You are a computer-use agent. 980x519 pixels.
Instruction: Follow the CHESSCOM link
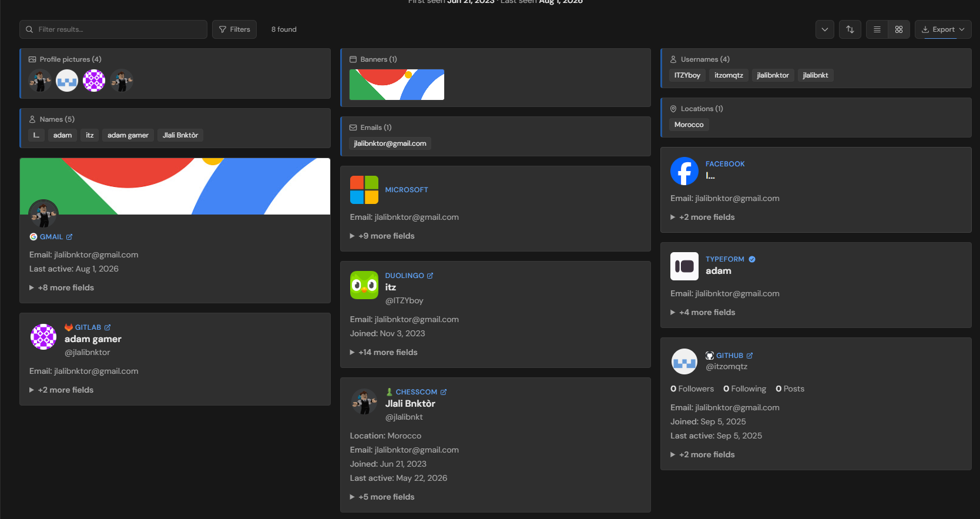coord(417,392)
